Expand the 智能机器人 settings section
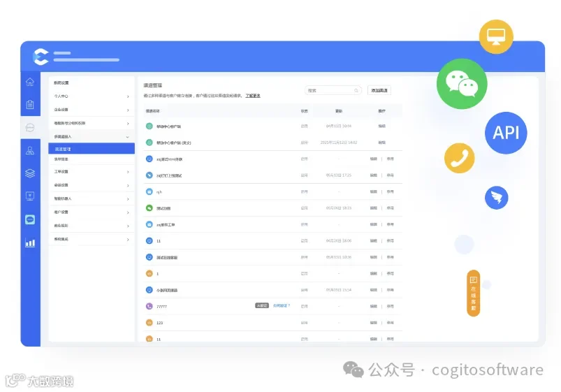This screenshot has height=392, width=561. click(92, 198)
